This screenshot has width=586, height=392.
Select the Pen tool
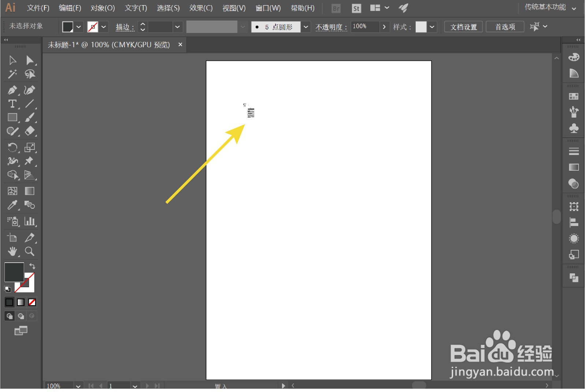click(12, 90)
